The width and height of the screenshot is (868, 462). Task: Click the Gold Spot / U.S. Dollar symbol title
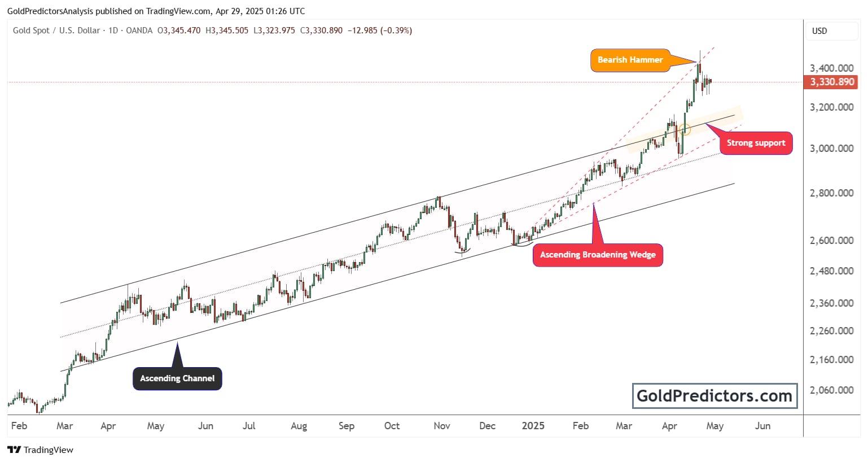coord(56,30)
